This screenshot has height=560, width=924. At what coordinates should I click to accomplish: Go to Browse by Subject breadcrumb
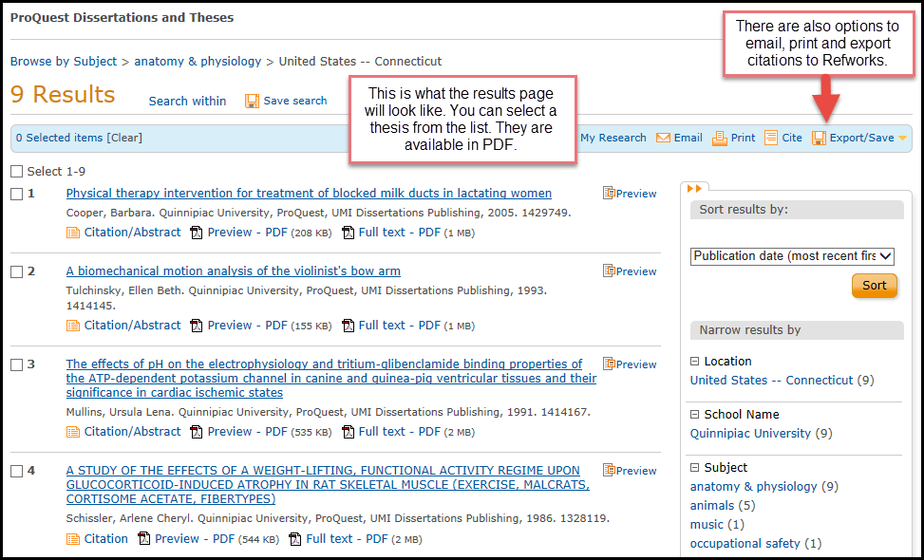click(x=64, y=62)
